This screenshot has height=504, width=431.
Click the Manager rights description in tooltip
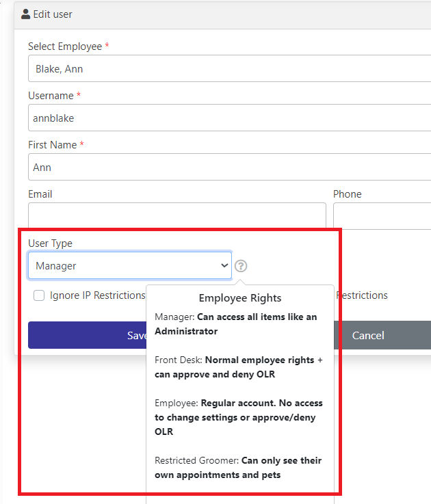tap(236, 324)
